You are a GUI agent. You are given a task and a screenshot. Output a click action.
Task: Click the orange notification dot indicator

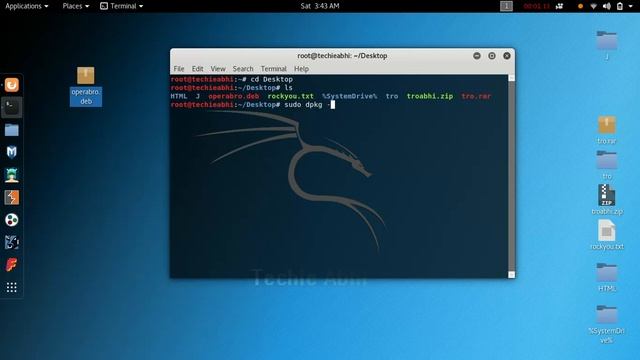(580, 6)
